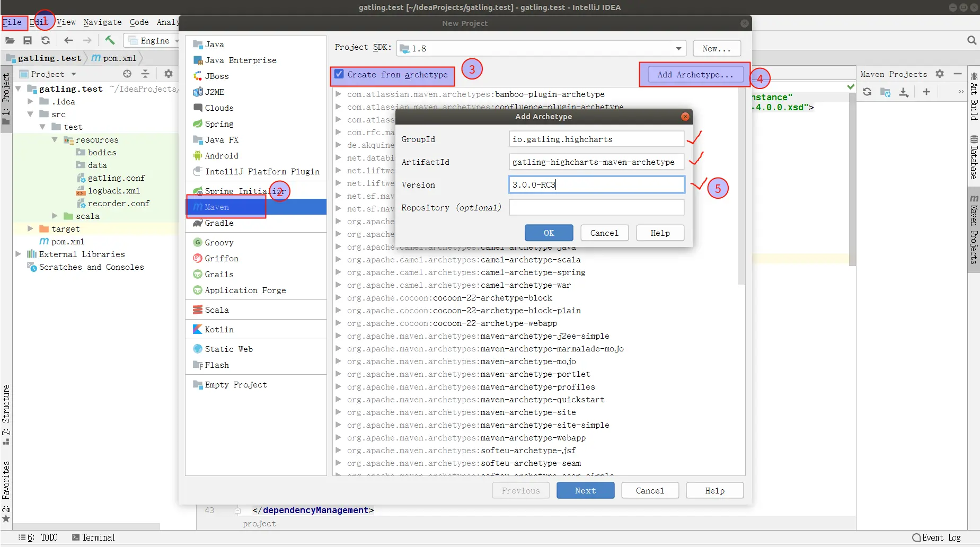Select the Scala project type
The width and height of the screenshot is (980, 547).
pos(256,310)
